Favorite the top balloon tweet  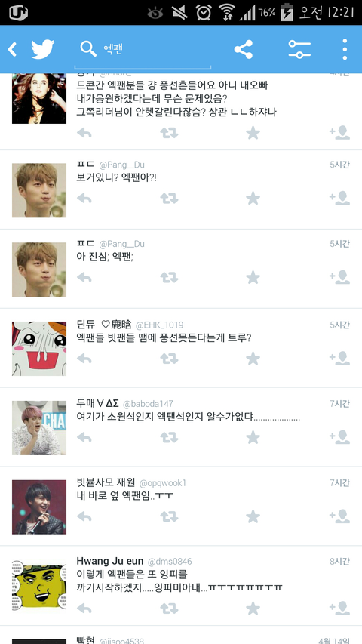coord(253,133)
